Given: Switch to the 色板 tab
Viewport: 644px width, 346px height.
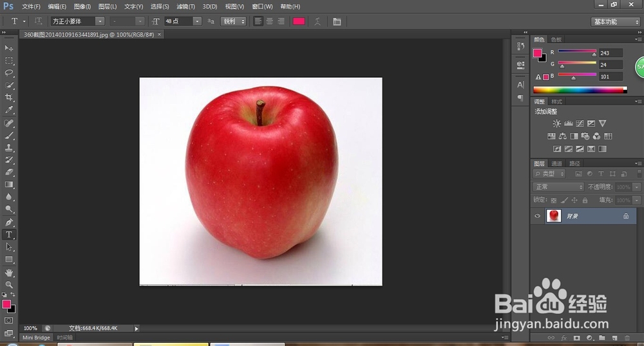Looking at the screenshot, I should coord(556,39).
